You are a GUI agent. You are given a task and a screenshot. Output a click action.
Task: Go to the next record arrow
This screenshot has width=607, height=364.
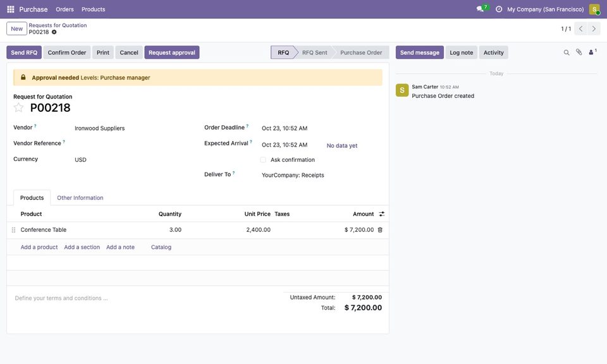(x=594, y=28)
